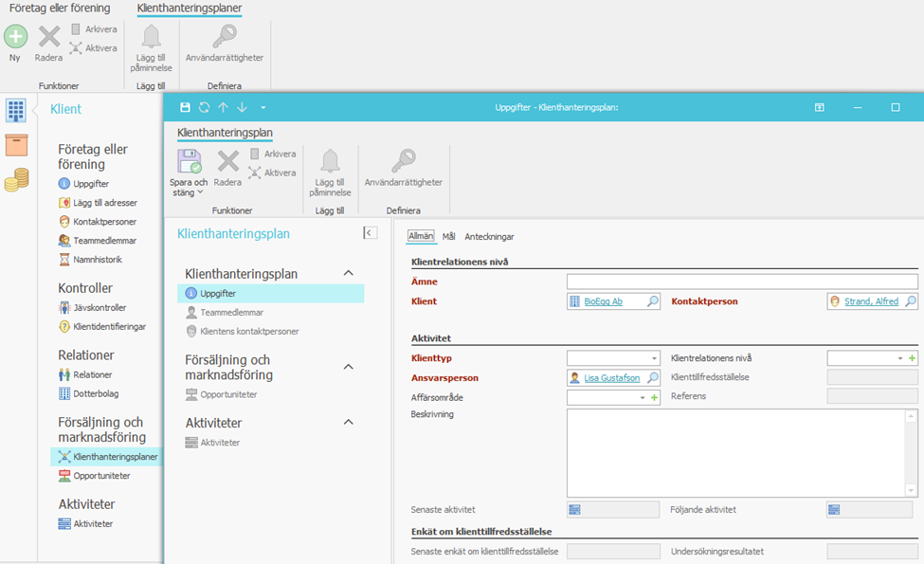Screen dimensions: 924x564
Task: Click the refresh icon in the title bar
Action: [204, 108]
